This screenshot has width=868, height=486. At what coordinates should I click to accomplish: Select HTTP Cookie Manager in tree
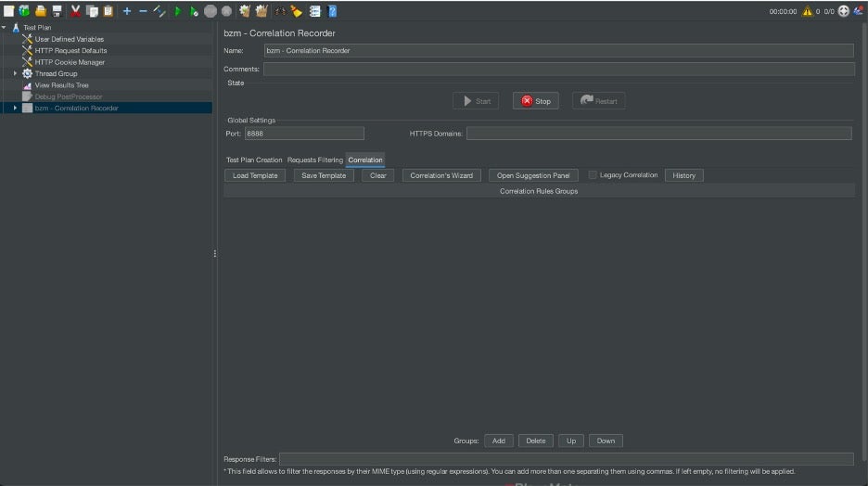tap(70, 62)
